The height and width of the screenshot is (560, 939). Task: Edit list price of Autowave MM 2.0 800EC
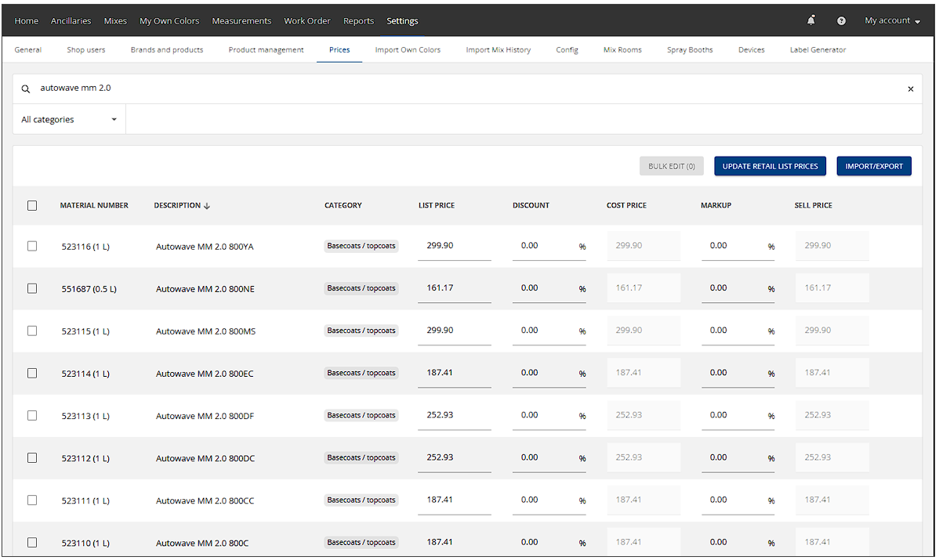click(455, 374)
